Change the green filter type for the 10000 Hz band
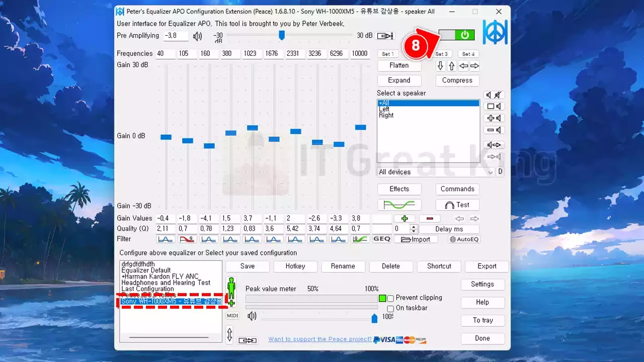644x362 pixels. click(360, 239)
